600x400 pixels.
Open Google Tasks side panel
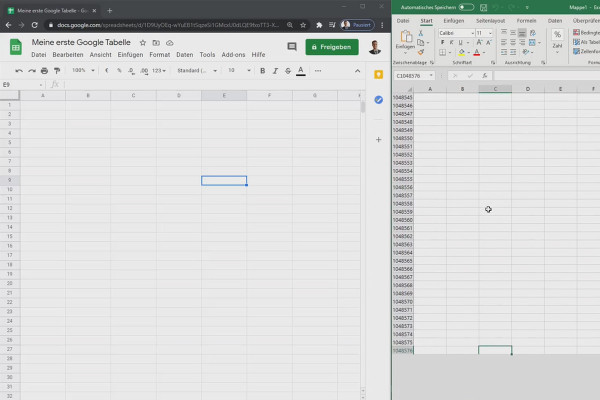coord(378,100)
